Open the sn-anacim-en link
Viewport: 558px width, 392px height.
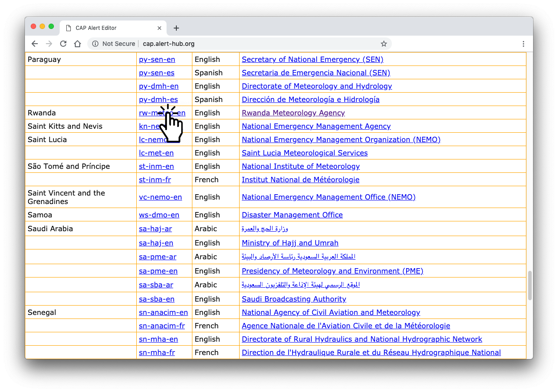163,312
